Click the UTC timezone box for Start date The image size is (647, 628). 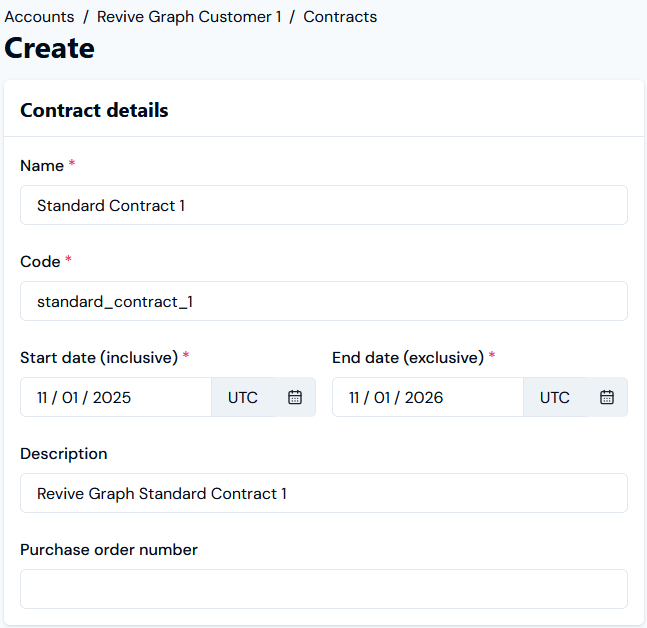pyautogui.click(x=243, y=397)
